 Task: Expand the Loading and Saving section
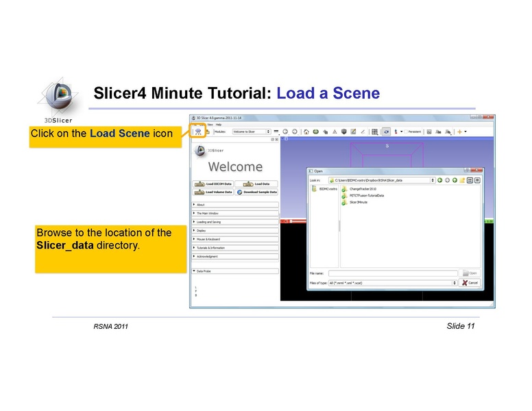(235, 222)
